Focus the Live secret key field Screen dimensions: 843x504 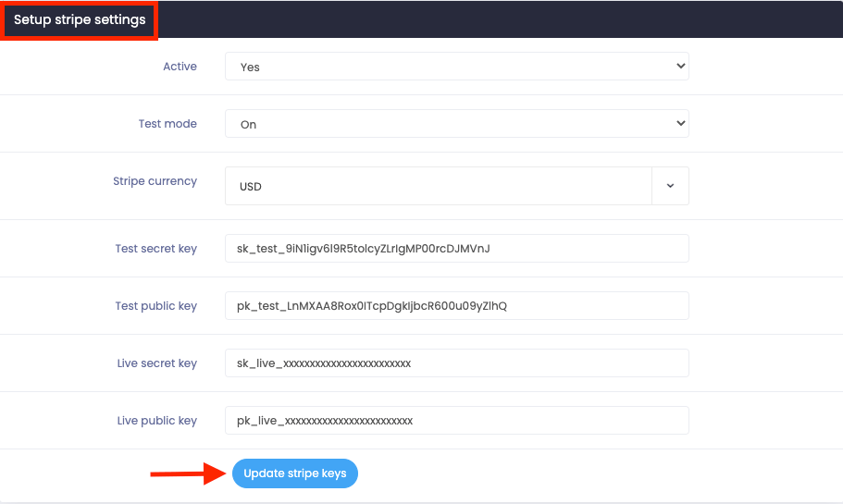tap(456, 363)
